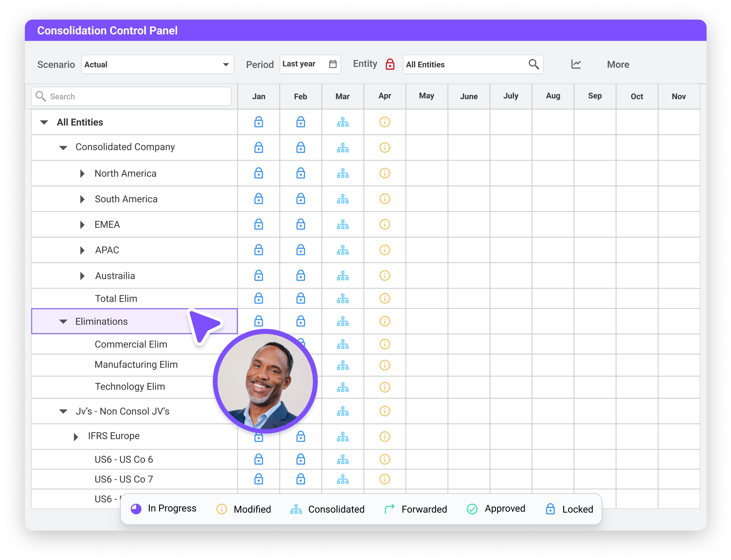Click the All Entities search magnifier icon
731x560 pixels.
click(533, 64)
